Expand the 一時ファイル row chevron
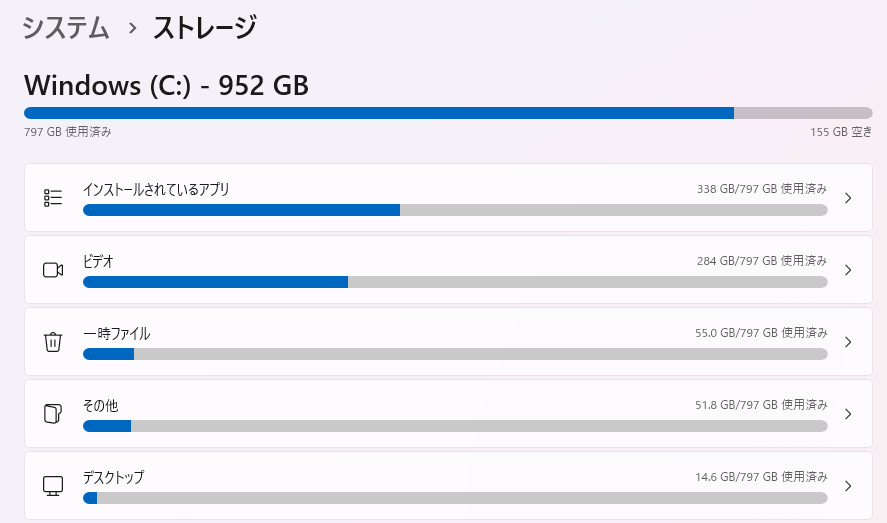This screenshot has width=887, height=523. (848, 342)
